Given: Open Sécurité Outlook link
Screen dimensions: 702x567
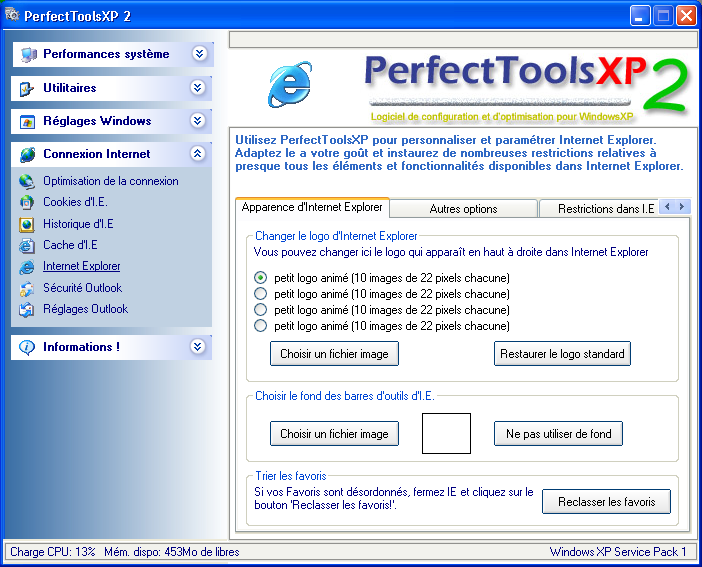Looking at the screenshot, I should pos(82,288).
